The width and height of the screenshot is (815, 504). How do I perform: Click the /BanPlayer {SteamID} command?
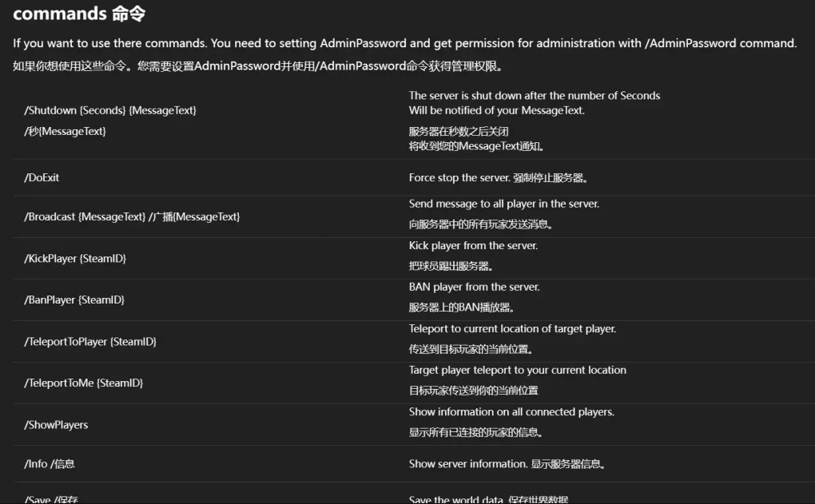74,300
